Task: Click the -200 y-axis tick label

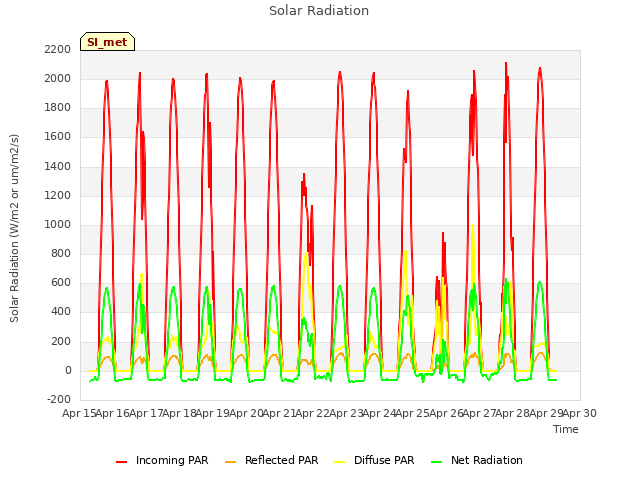Action: pyautogui.click(x=59, y=400)
